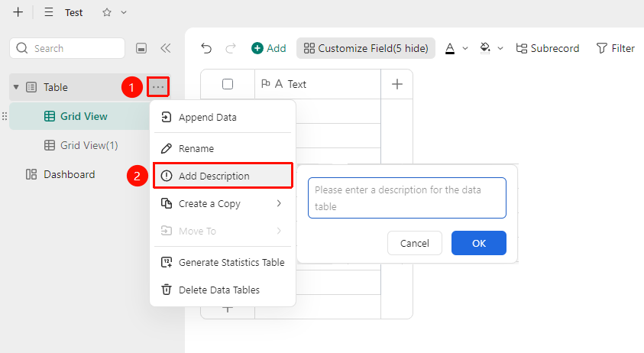Click the green Add button
Image resolution: width=644 pixels, height=353 pixels.
pos(269,48)
